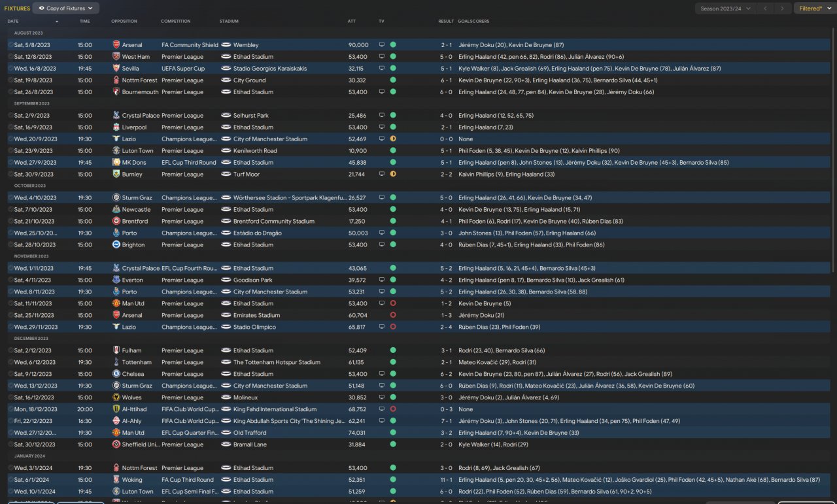Open the 7 - 1 result against Al-Ahly
Screen dimensions: 837x504
coord(446,422)
